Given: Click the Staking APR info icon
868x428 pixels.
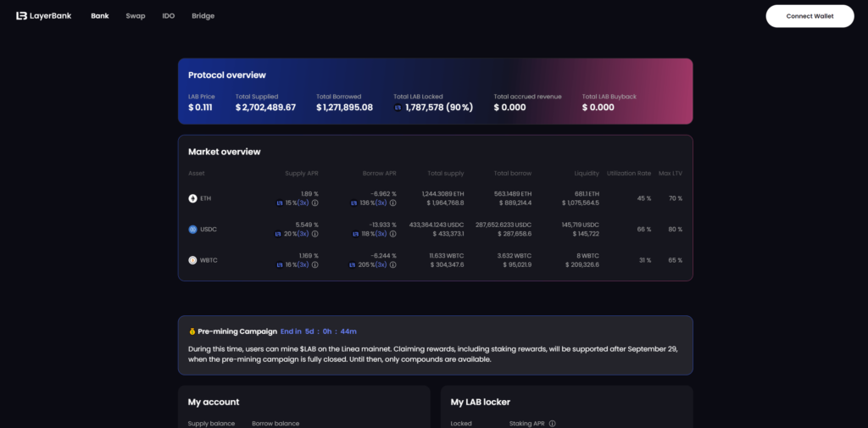Looking at the screenshot, I should [553, 424].
